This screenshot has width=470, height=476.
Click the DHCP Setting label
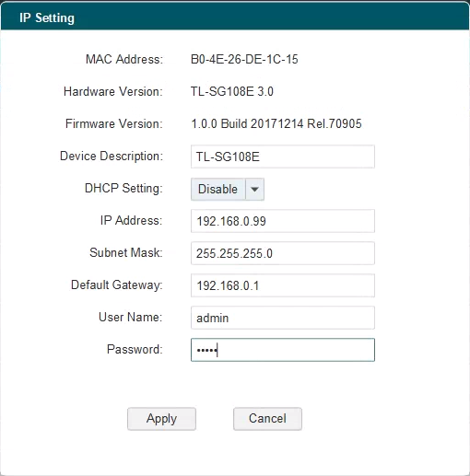123,188
